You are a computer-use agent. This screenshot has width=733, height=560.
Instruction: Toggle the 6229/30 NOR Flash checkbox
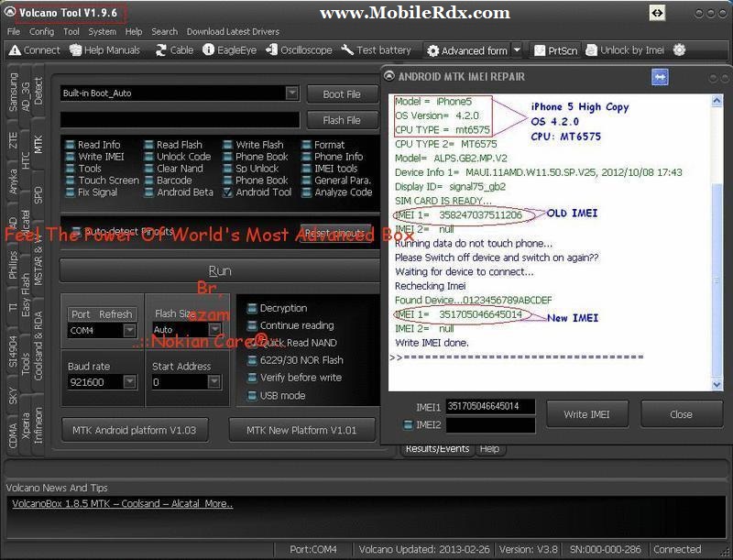point(252,360)
